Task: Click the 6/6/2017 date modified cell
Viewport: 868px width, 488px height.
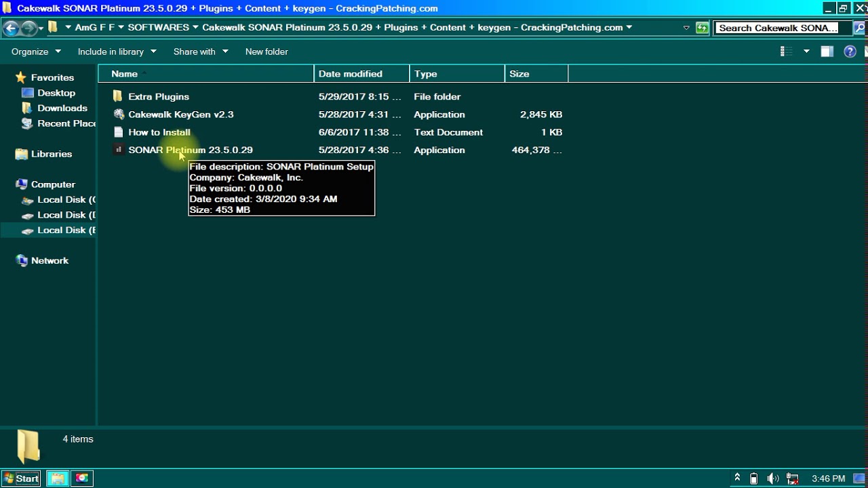Action: point(360,132)
